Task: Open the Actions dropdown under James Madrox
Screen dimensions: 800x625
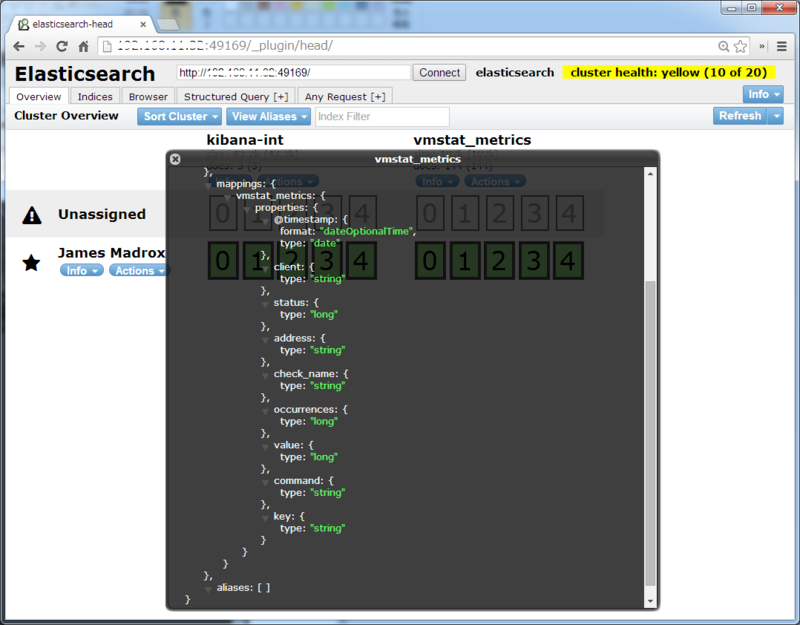Action: point(139,270)
